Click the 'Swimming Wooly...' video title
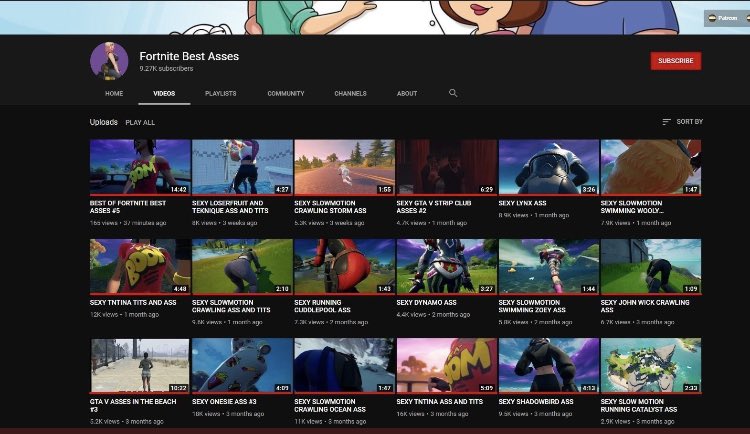 tap(632, 207)
